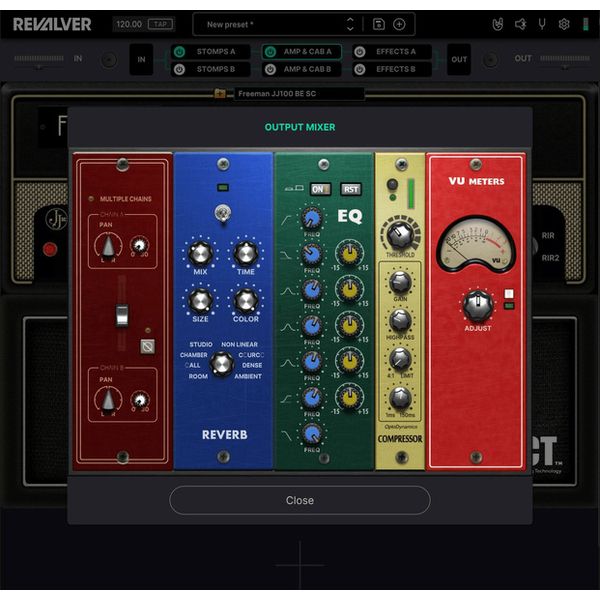Click the save preset floppy icon
This screenshot has height=600, width=600.
(x=378, y=24)
